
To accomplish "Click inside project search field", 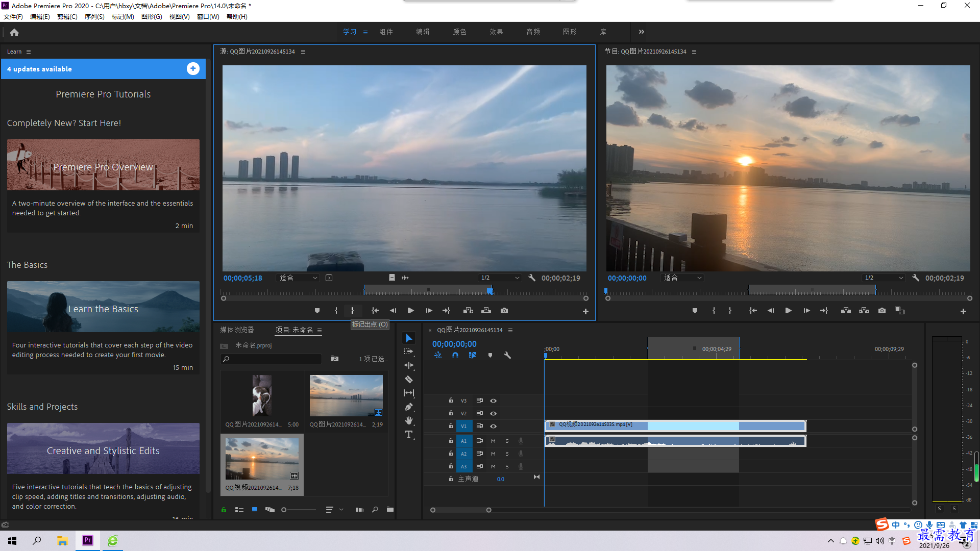I will (x=272, y=359).
